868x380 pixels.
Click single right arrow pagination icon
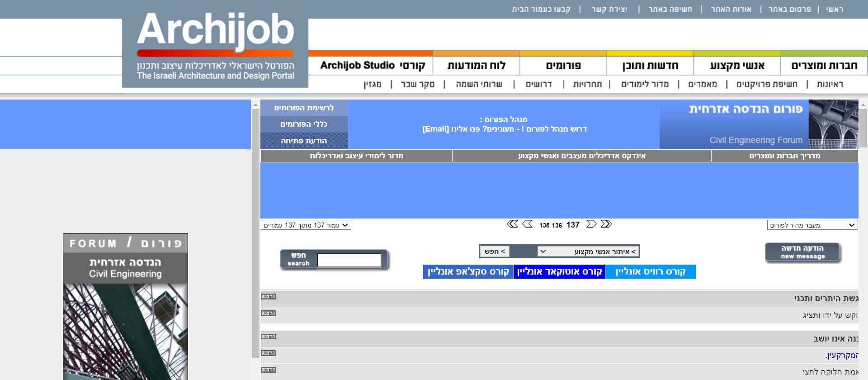point(591,224)
